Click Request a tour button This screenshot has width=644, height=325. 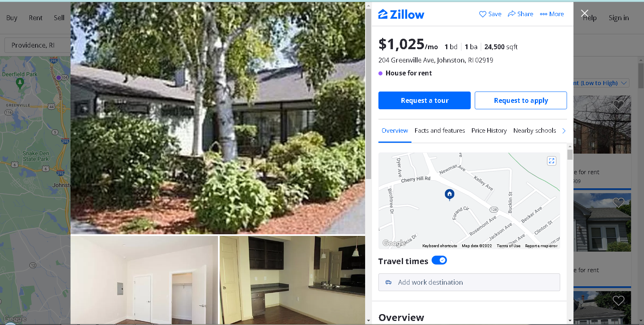[x=424, y=100]
